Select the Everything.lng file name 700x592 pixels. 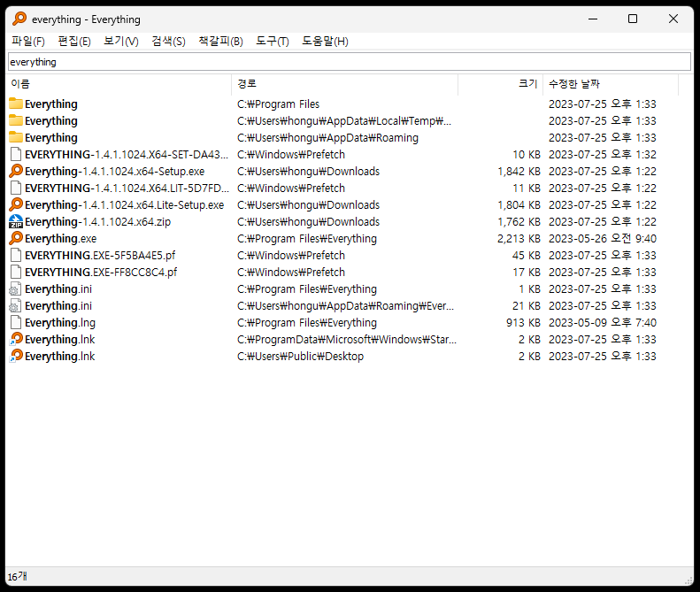(60, 323)
